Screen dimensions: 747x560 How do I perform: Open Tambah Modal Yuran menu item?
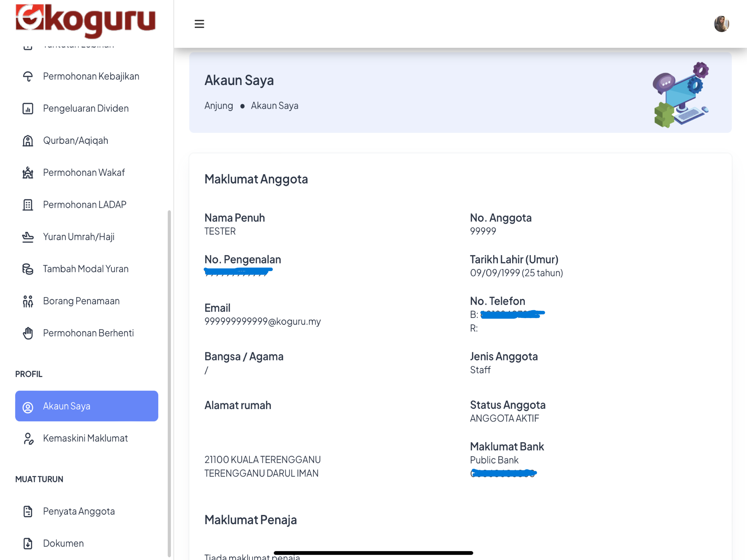(86, 269)
